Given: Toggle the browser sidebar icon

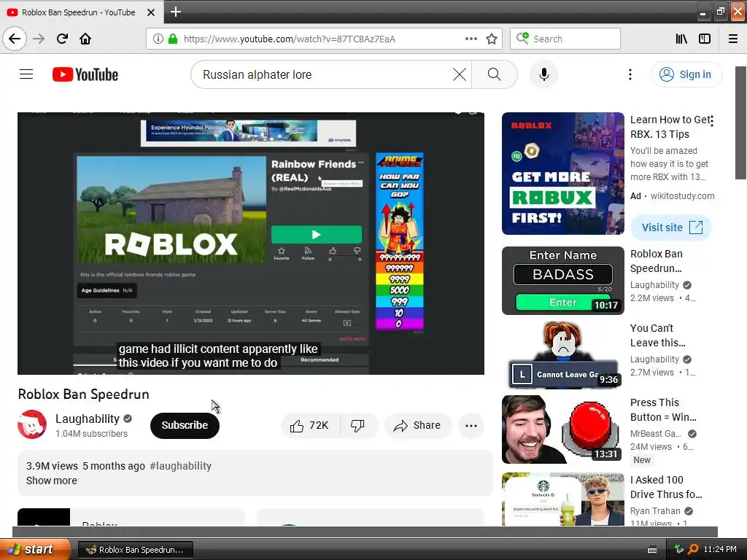Looking at the screenshot, I should point(705,39).
